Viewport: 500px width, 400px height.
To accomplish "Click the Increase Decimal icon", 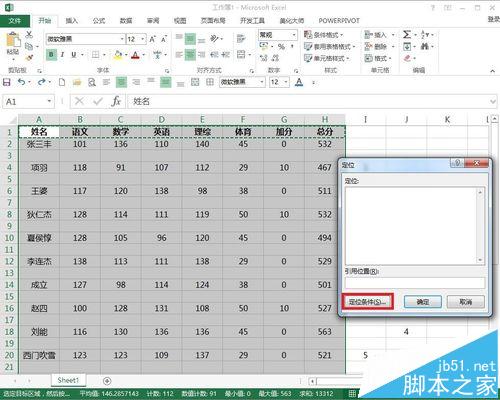I will coord(264,58).
